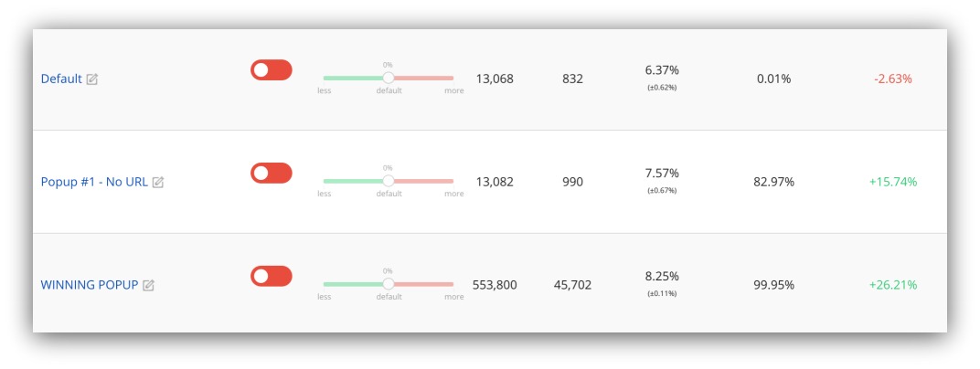Click the Popup #1 traffic slider handle
Image resolution: width=980 pixels, height=369 pixels.
click(389, 181)
